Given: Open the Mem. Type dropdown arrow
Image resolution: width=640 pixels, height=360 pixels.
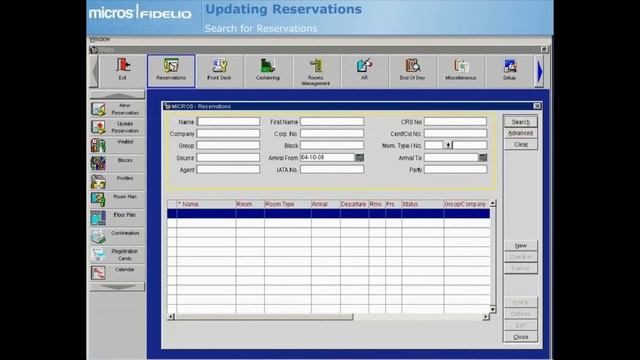Looking at the screenshot, I should click(x=448, y=145).
